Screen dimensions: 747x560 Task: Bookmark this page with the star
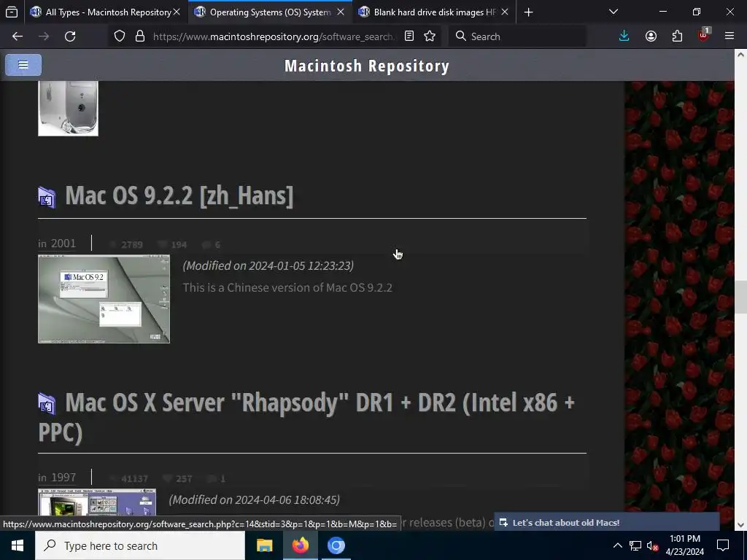430,36
